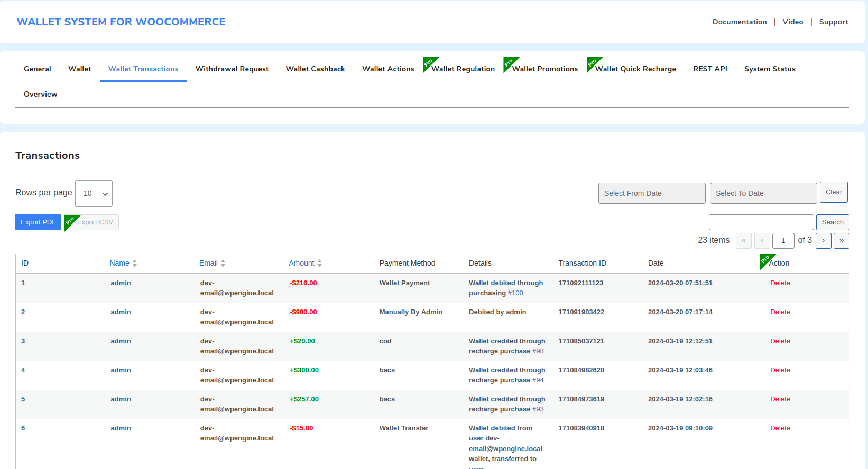Open the Wallet Cashback tab

(x=316, y=69)
